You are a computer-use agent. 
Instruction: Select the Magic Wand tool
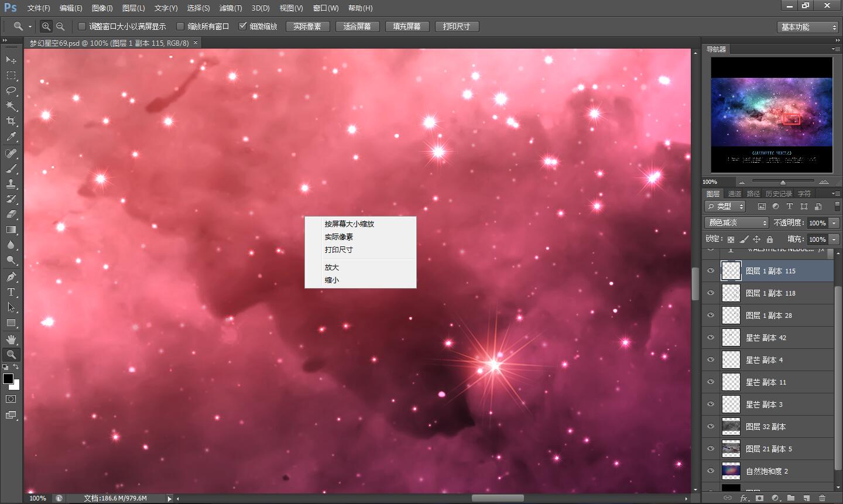tap(11, 106)
